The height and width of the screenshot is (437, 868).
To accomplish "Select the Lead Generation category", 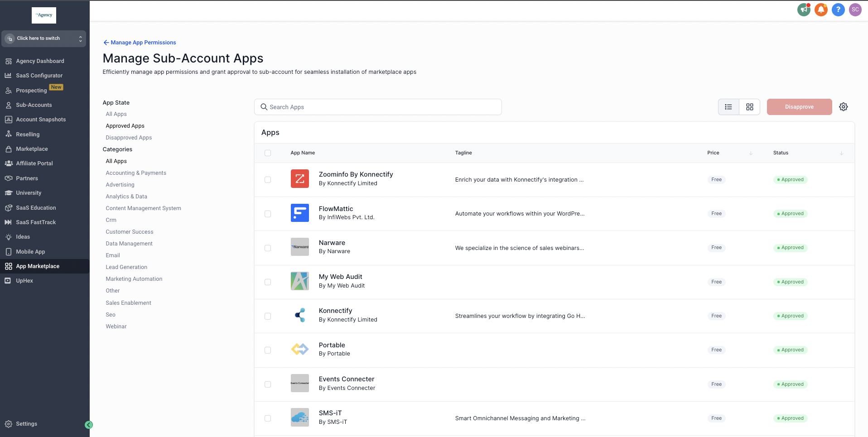I will coord(126,267).
